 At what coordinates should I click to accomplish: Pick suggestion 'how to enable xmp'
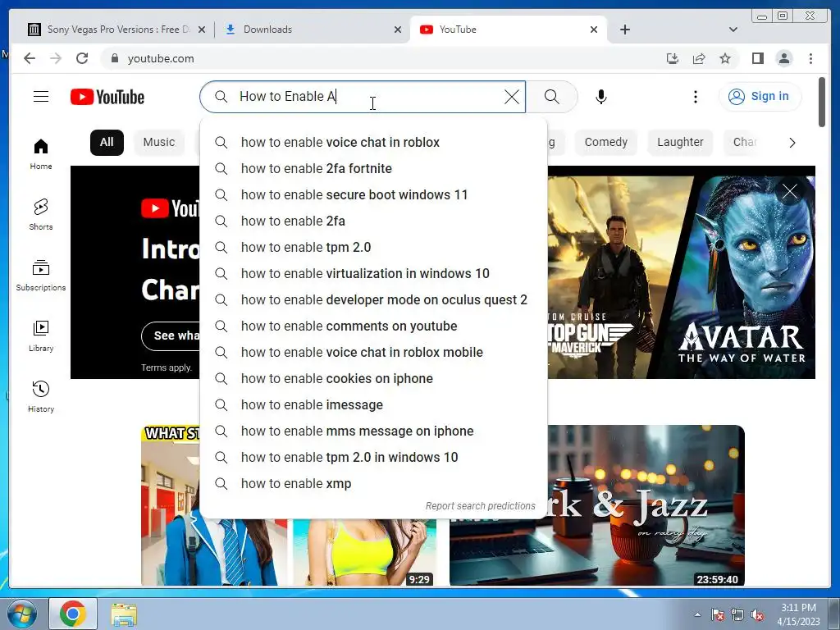point(373,484)
